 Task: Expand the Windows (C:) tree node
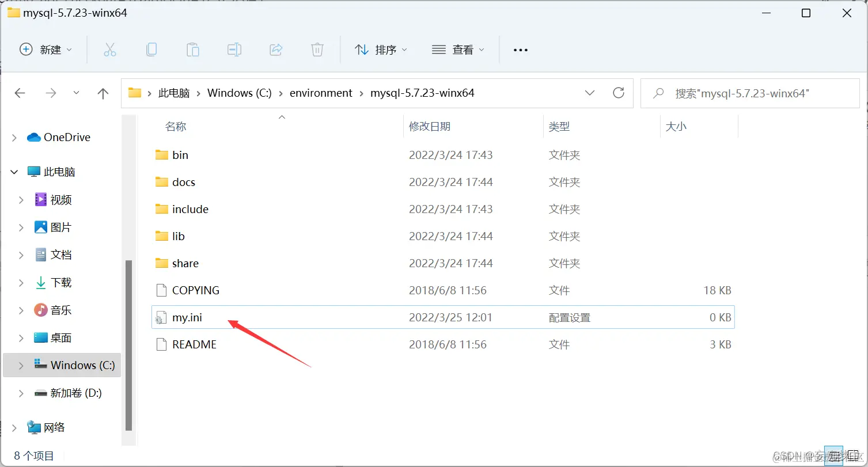[21, 365]
